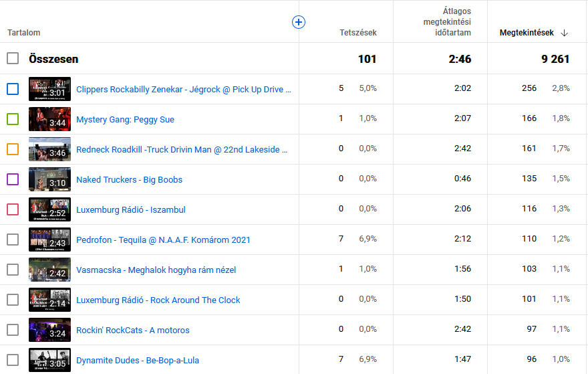Click the Rockin' RockCats video thumbnail
This screenshot has width=588, height=374.
(x=49, y=330)
